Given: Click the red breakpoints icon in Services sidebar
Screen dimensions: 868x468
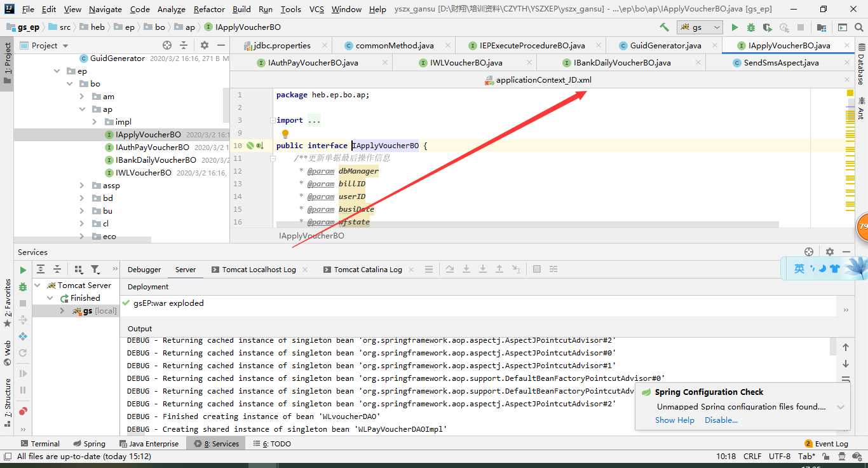Looking at the screenshot, I should [23, 411].
